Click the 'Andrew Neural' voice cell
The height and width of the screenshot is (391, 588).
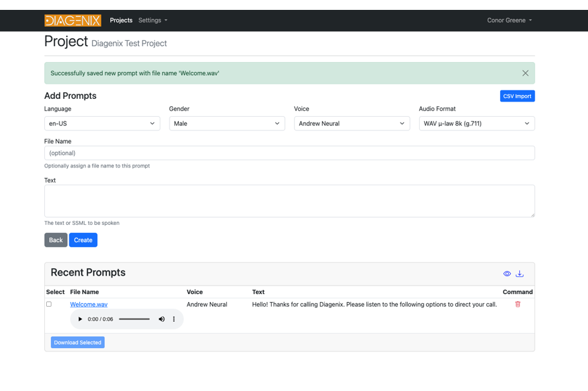207,305
